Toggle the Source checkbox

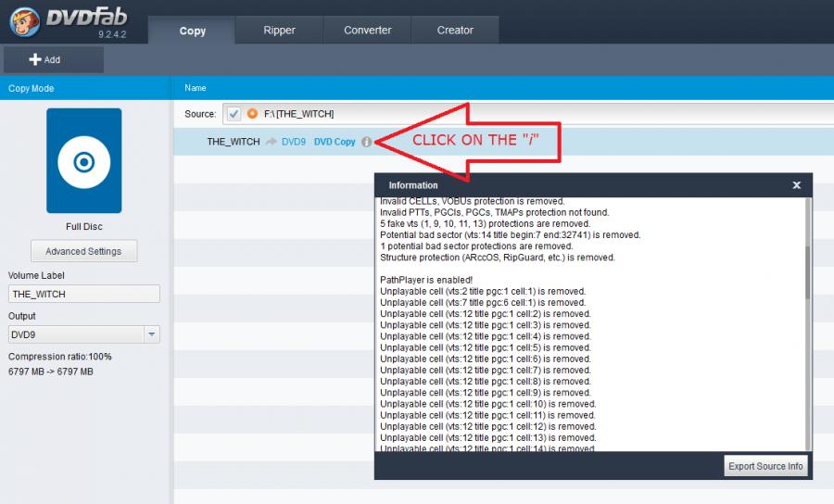234,114
